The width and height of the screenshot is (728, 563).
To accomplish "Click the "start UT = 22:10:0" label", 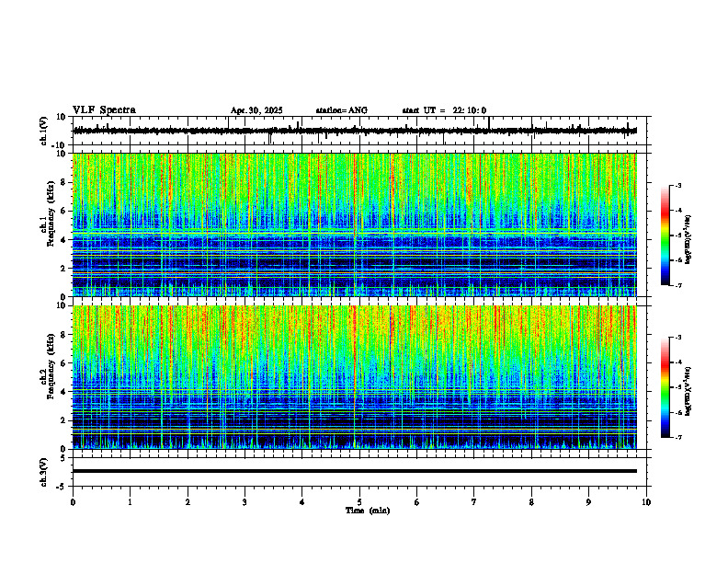I will 444,110.
